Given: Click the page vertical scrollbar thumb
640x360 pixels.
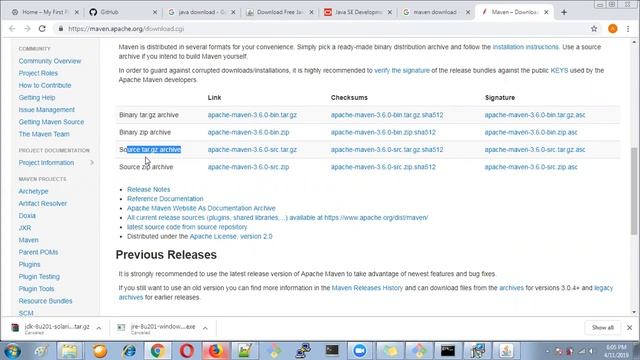Looking at the screenshot, I should (634, 191).
